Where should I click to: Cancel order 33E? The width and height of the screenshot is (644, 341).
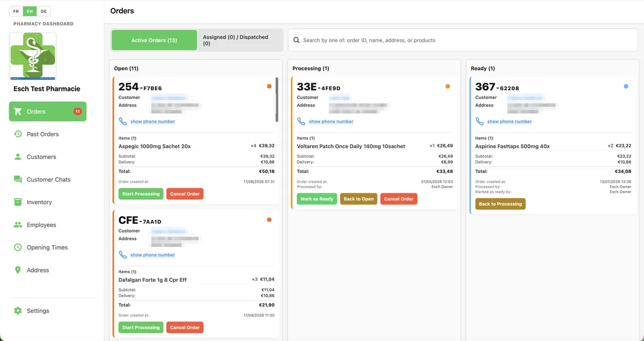(399, 199)
